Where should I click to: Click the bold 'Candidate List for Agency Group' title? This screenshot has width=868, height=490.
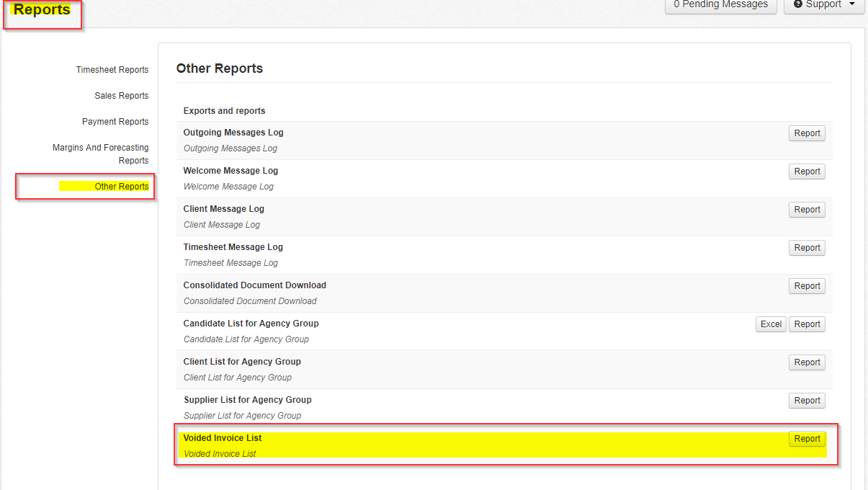[251, 324]
